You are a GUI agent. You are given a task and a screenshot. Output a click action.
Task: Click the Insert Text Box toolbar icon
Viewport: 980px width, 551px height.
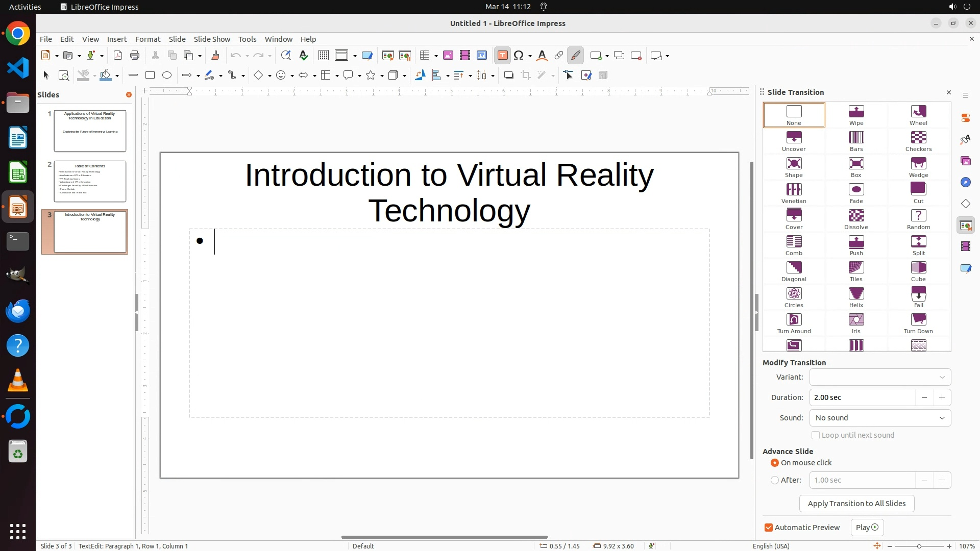tap(502, 56)
